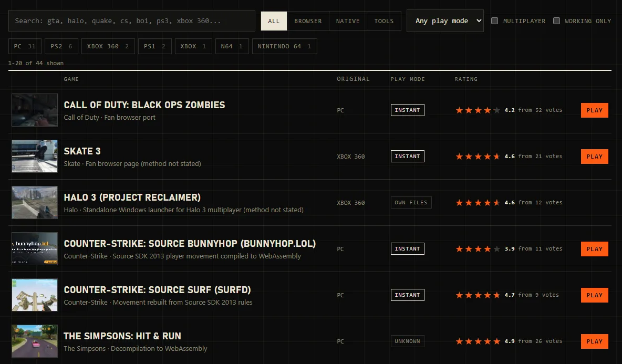This screenshot has height=364, width=622.
Task: Click the star rating for Source Bunnyhop
Action: click(x=478, y=249)
